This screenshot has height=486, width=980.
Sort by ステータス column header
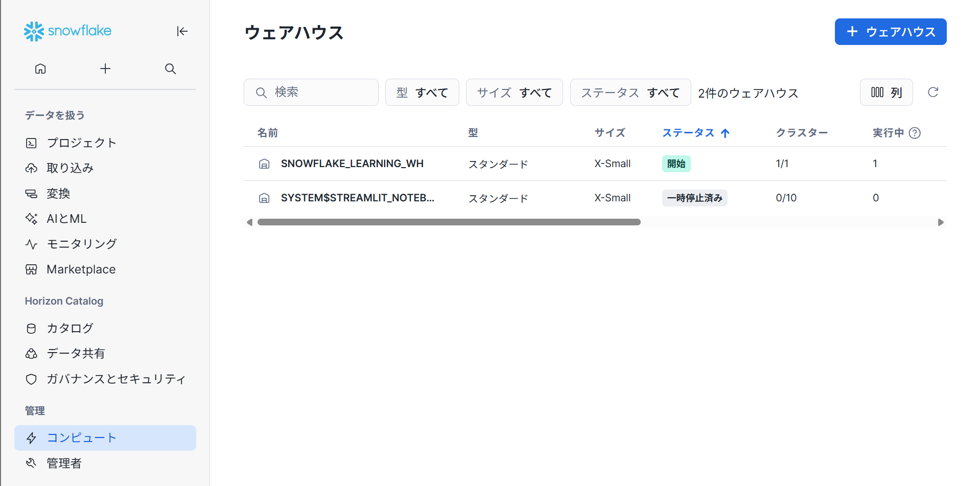coord(688,133)
